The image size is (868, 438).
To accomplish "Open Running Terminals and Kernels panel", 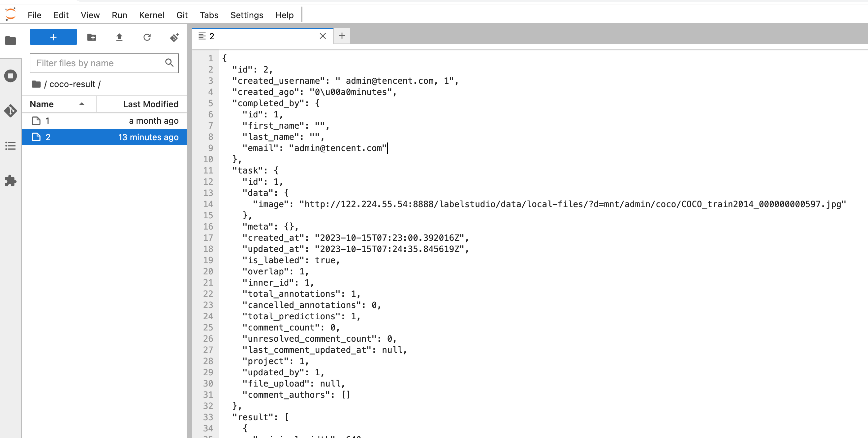I will [11, 76].
